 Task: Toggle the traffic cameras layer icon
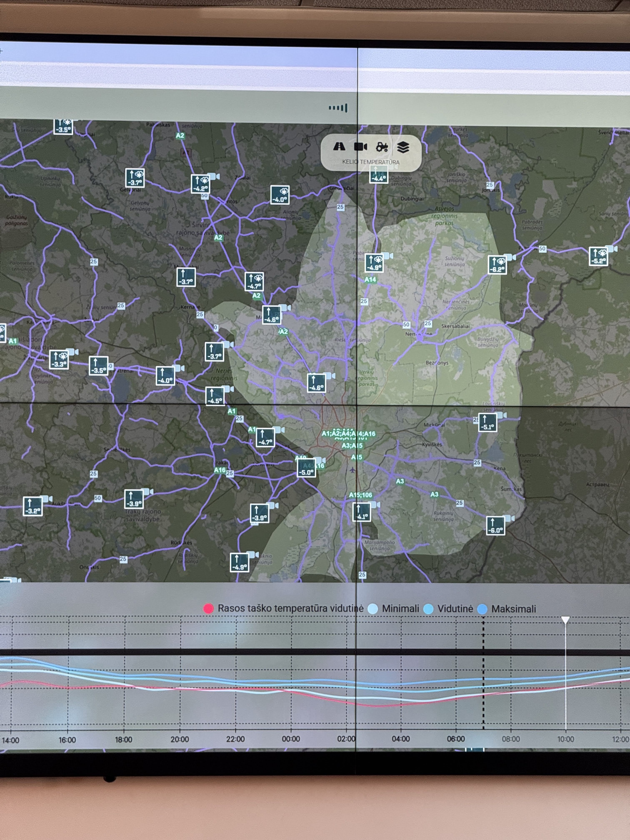tap(360, 147)
